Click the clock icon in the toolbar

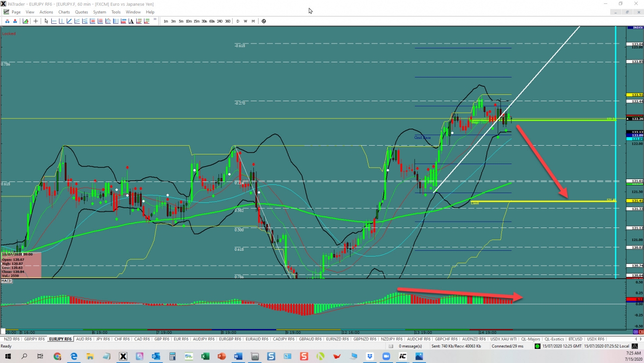coord(263,21)
